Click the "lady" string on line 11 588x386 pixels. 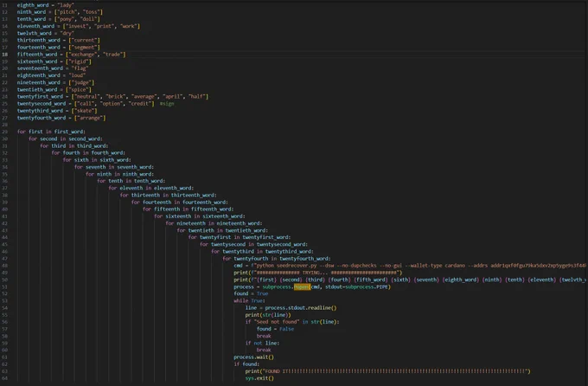[66, 5]
